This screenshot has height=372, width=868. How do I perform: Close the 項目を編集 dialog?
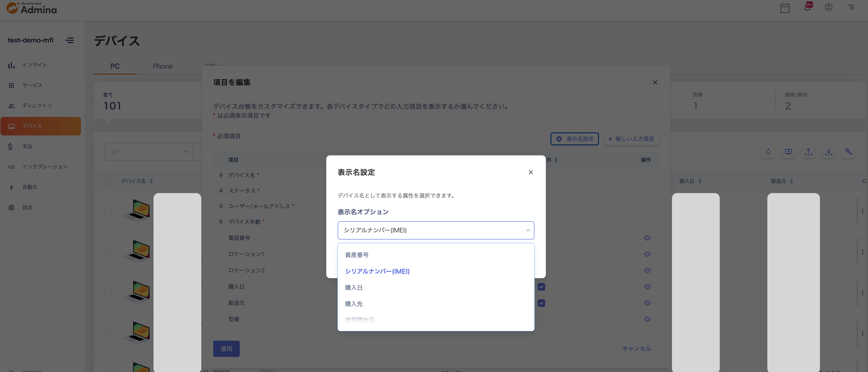[655, 83]
